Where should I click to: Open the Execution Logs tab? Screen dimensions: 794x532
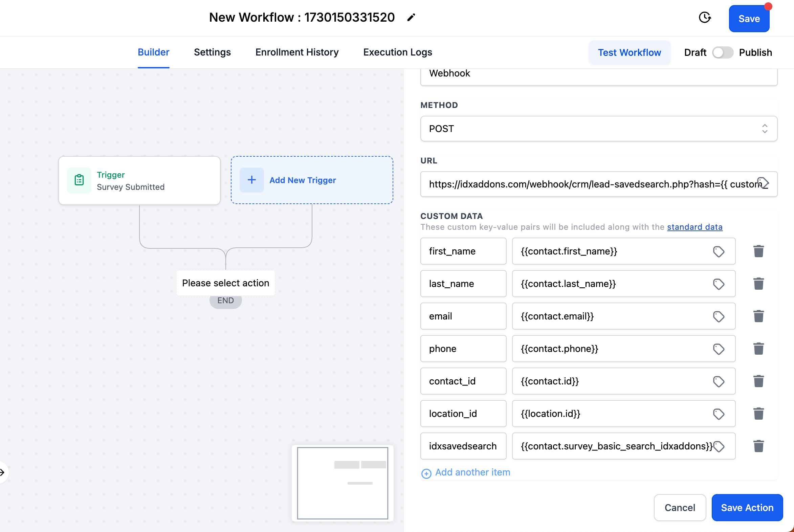coord(397,52)
